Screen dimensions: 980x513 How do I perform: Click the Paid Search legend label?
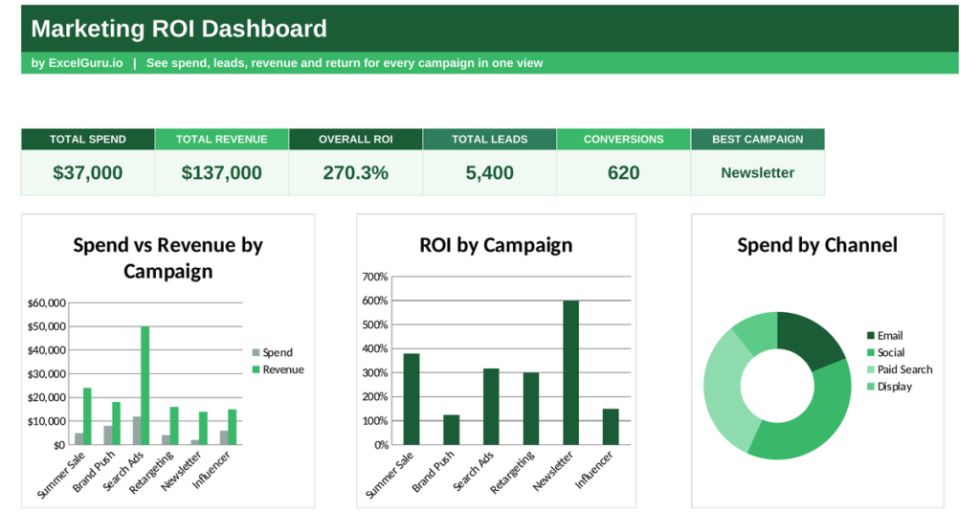[904, 369]
